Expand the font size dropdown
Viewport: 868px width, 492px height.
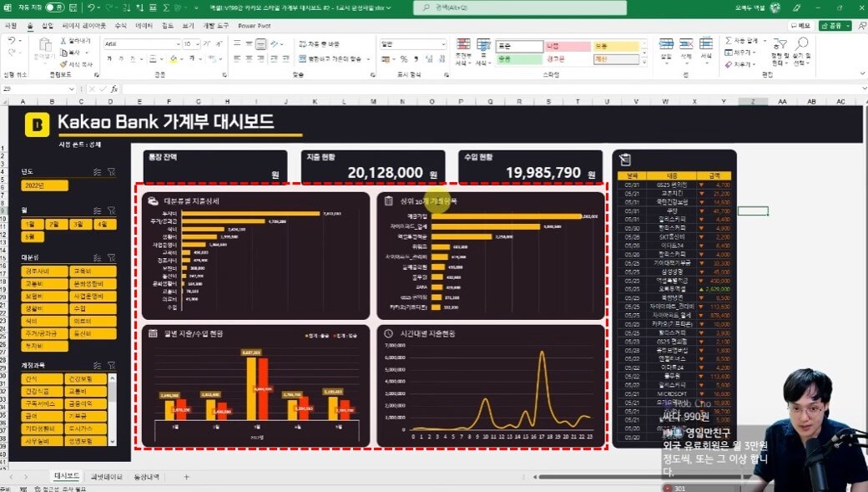[199, 43]
